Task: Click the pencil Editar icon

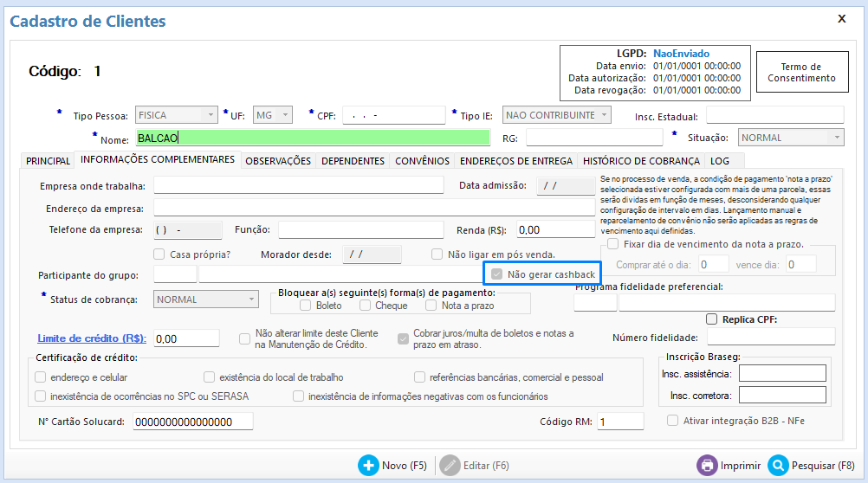Action: pos(450,466)
